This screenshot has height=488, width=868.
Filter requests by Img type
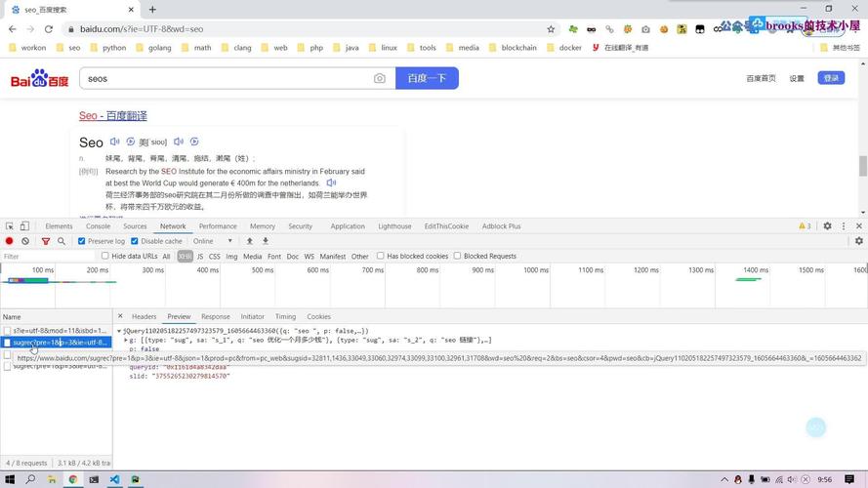coord(231,256)
